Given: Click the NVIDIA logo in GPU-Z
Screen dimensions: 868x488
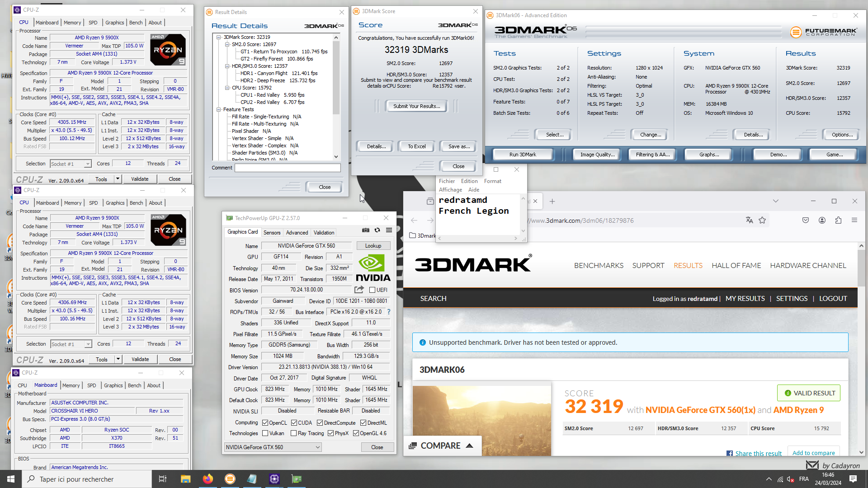Looking at the screenshot, I should click(x=373, y=268).
